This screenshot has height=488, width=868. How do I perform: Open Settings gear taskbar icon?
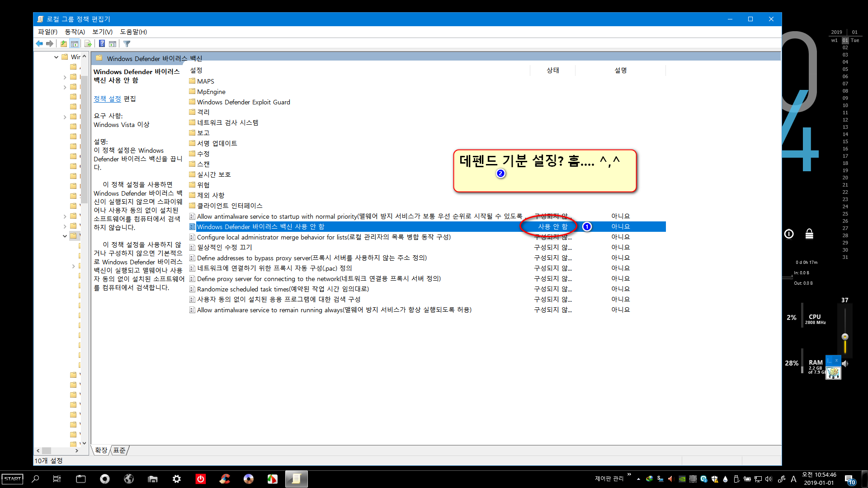pos(177,479)
